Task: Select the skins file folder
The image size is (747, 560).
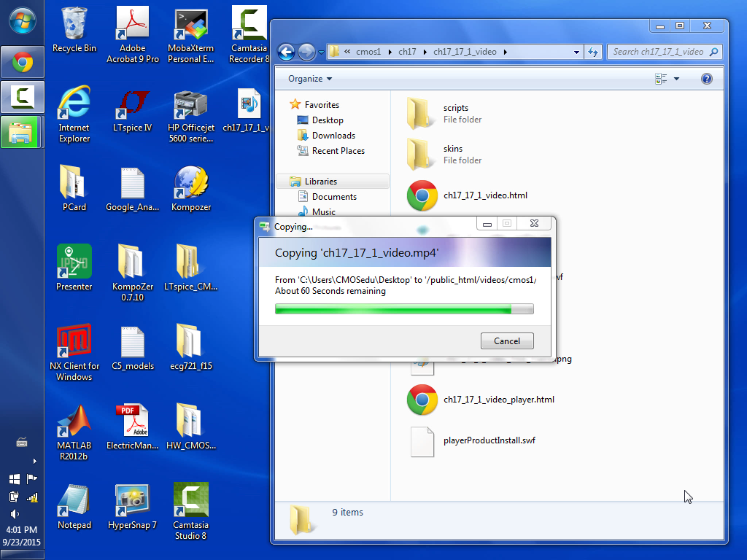Action: point(444,155)
